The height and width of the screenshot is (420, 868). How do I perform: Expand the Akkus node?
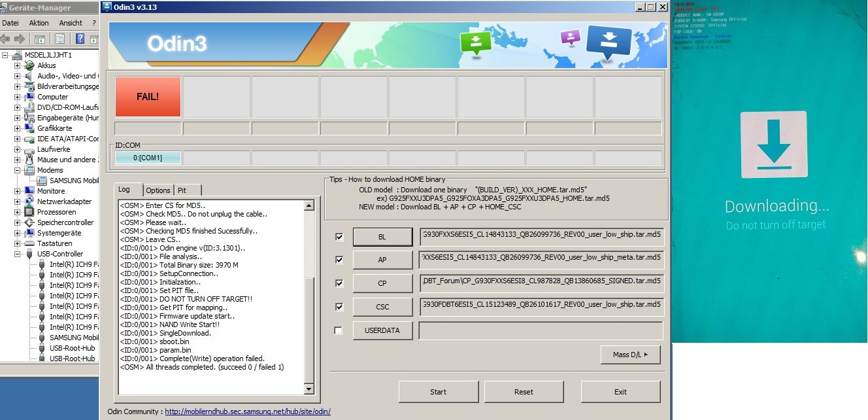[x=18, y=66]
